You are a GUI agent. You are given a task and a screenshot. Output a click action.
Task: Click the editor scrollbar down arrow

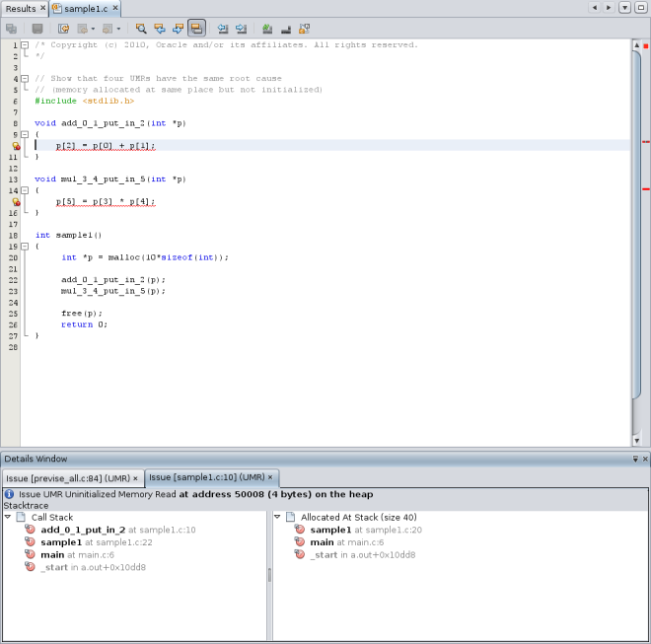point(636,441)
